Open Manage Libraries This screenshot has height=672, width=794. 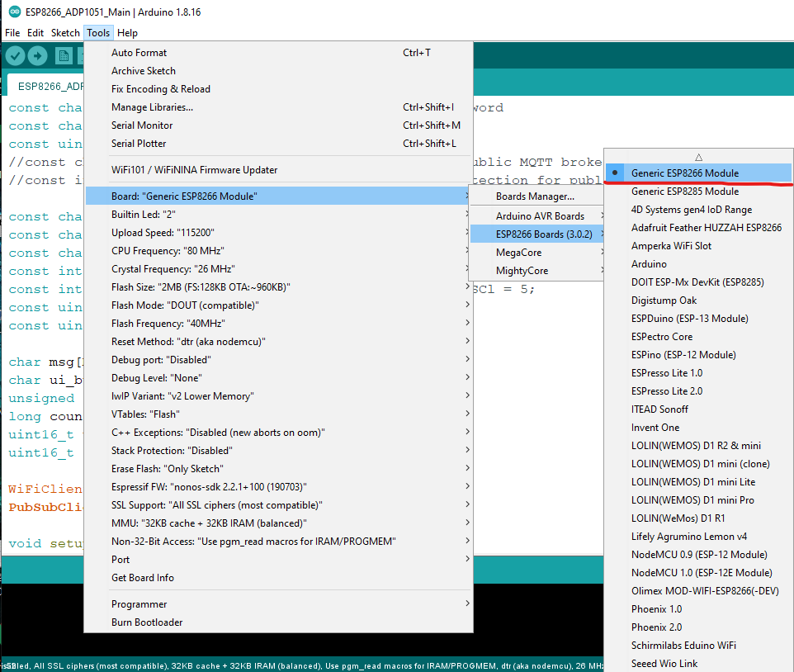click(x=280, y=107)
